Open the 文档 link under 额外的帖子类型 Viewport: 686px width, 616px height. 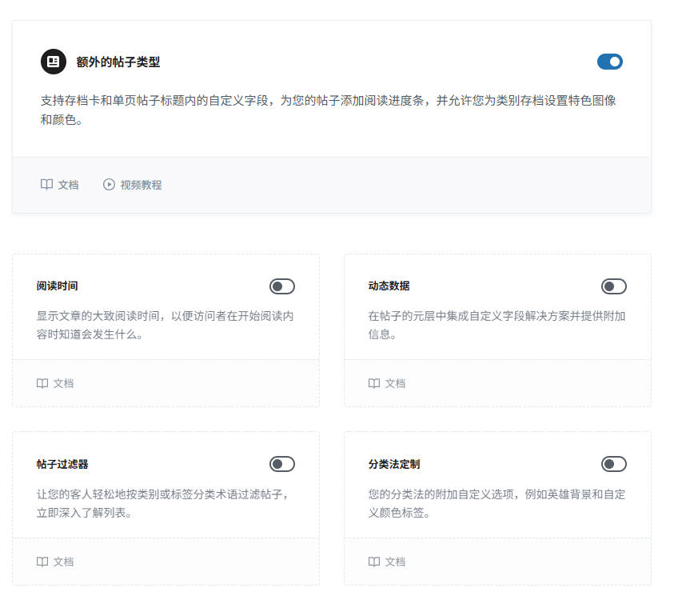(67, 184)
